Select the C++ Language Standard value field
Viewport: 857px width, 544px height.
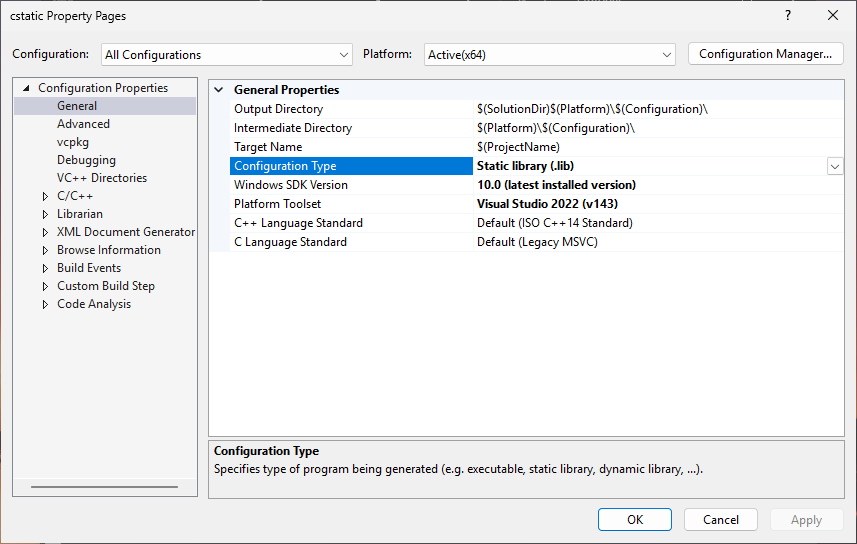coord(658,223)
